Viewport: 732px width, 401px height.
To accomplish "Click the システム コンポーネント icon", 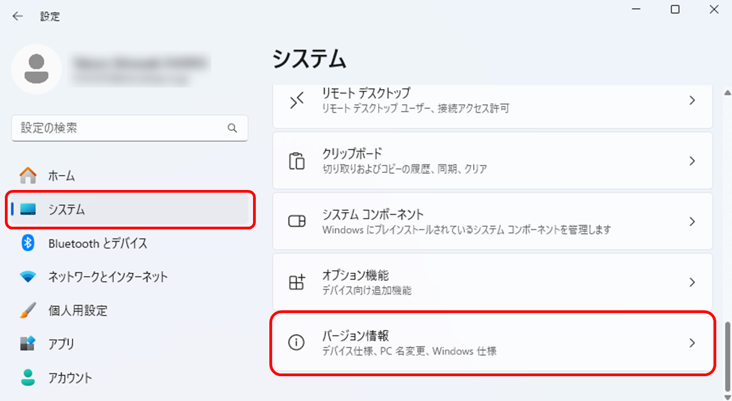I will tap(296, 221).
